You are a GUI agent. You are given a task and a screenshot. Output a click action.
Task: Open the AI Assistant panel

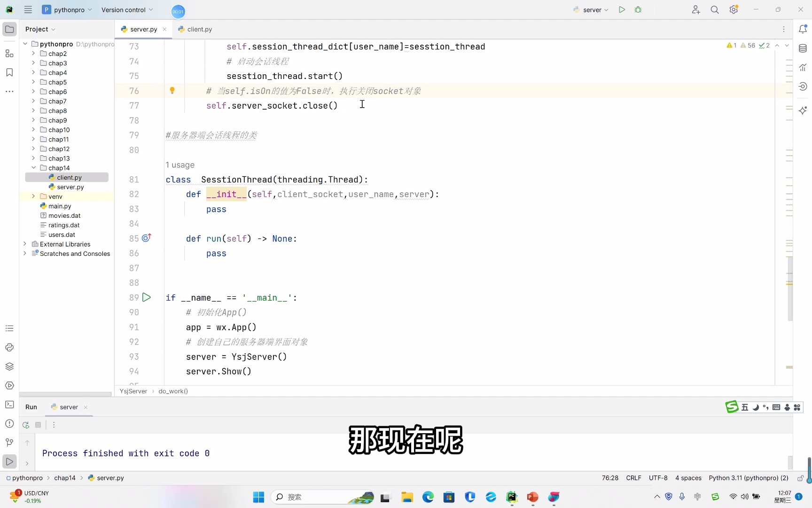pyautogui.click(x=803, y=110)
